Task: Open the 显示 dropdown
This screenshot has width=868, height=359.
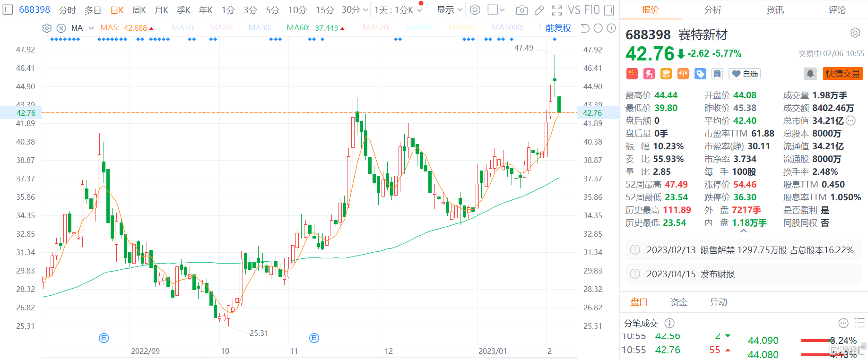Action: tap(449, 10)
